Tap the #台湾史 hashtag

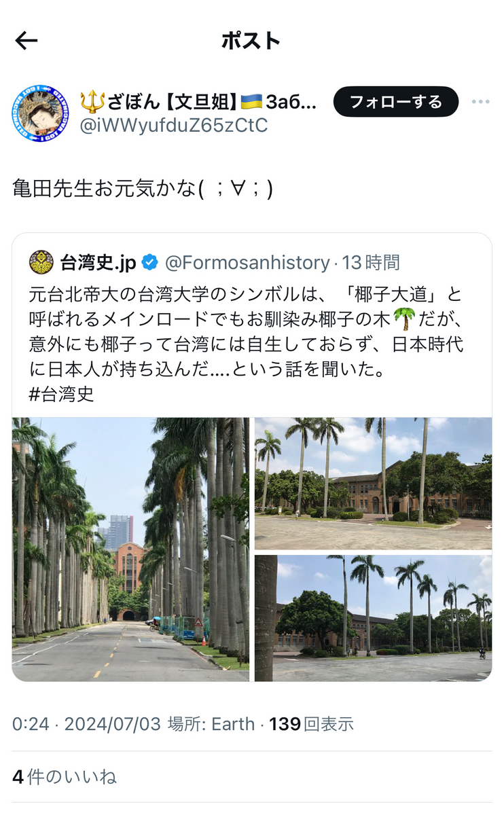tap(61, 394)
